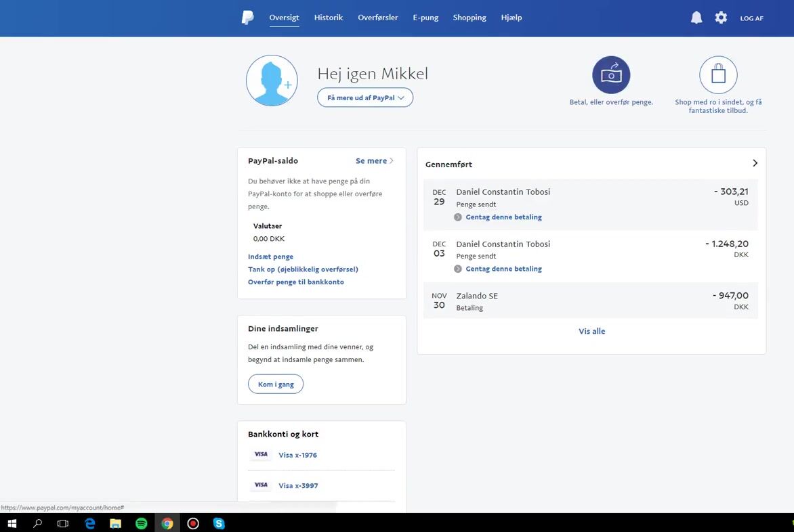Image resolution: width=794 pixels, height=532 pixels.
Task: Expand the Gennemført section arrow
Action: [755, 163]
